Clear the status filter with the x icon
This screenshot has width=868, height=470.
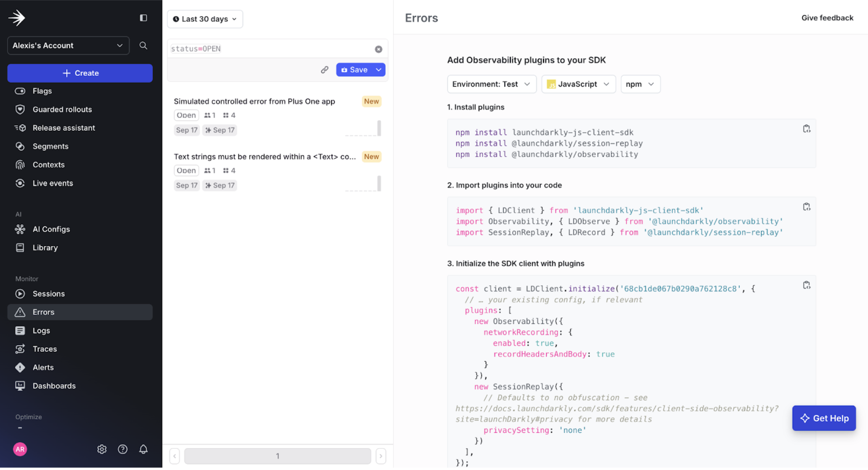pos(379,48)
